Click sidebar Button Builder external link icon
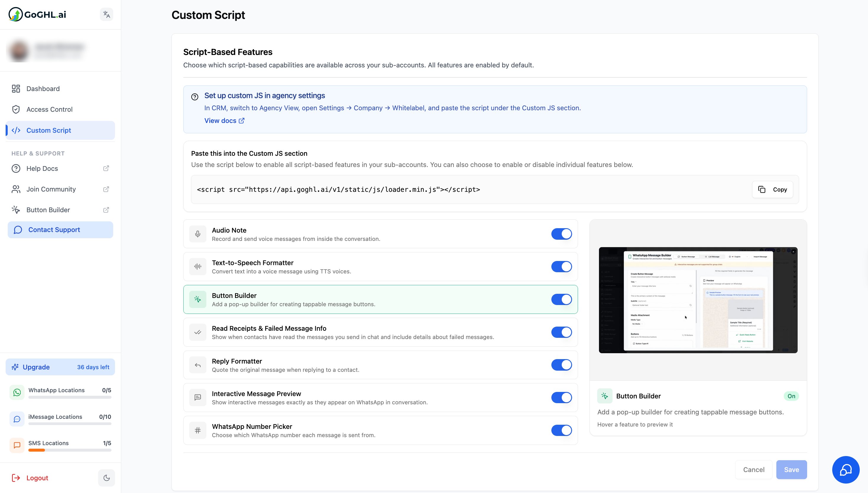Image resolution: width=868 pixels, height=493 pixels. point(106,210)
